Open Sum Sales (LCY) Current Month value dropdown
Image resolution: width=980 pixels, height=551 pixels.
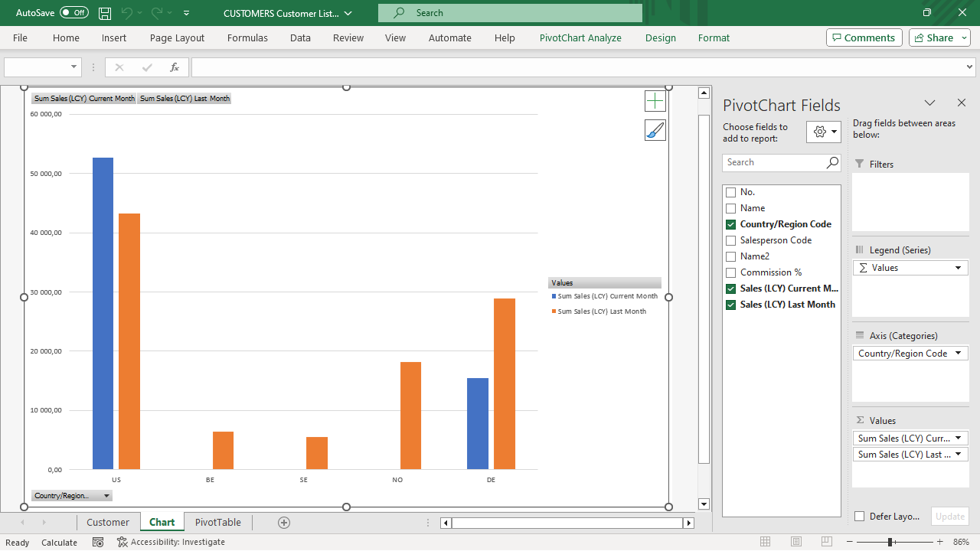958,439
